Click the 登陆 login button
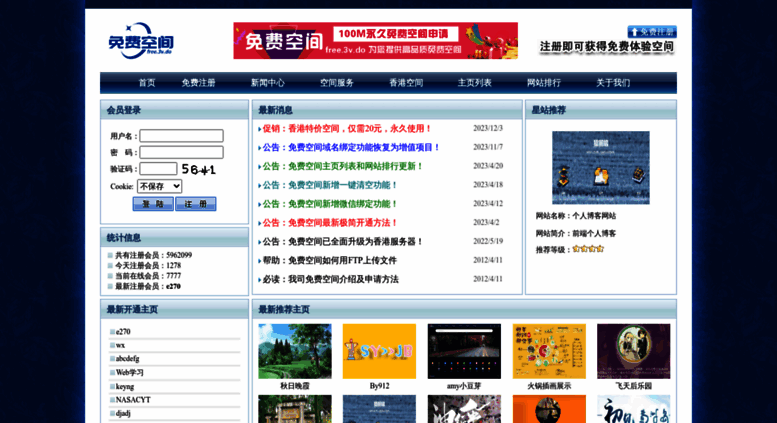This screenshot has width=777, height=423. [x=153, y=204]
